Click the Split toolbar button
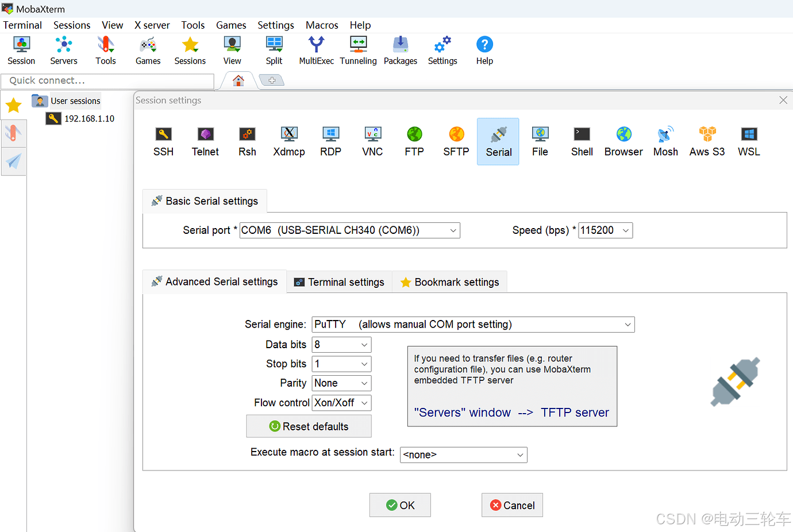This screenshot has width=793, height=532. (274, 51)
